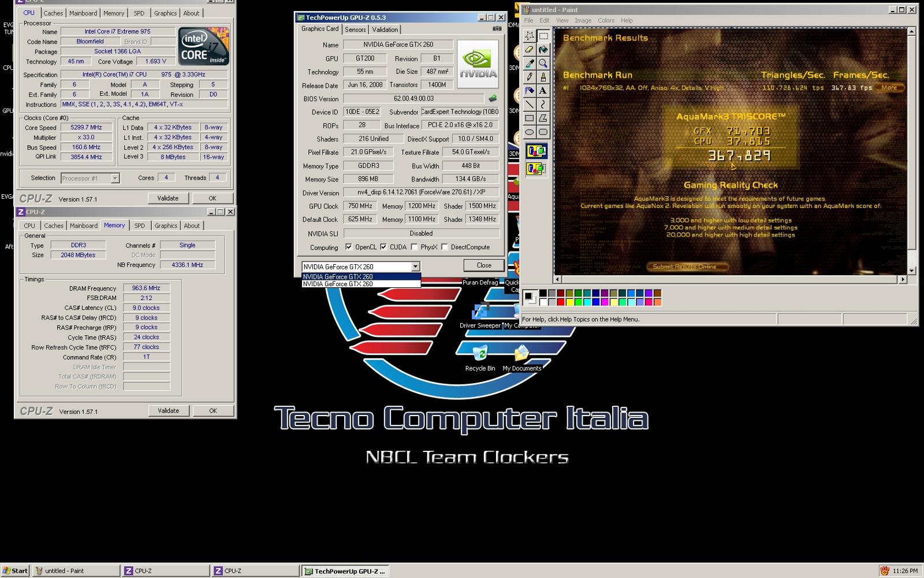This screenshot has height=578, width=924.
Task: Pick the Eraser tool in Paint
Action: click(529, 50)
